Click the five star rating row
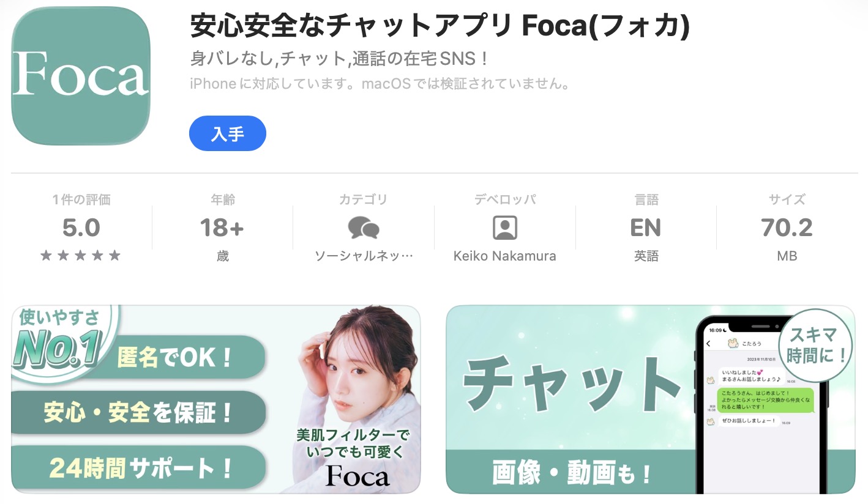Screen dimensions: 868x504 (81, 256)
